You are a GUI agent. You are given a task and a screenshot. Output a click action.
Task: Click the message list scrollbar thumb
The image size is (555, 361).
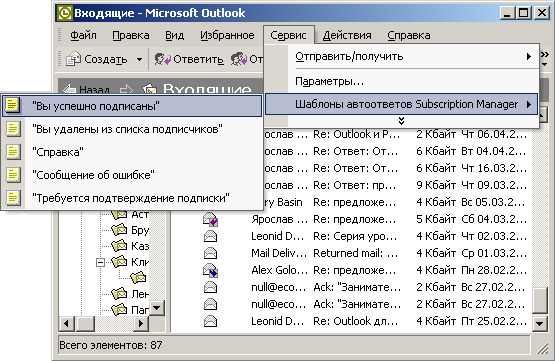click(540, 300)
